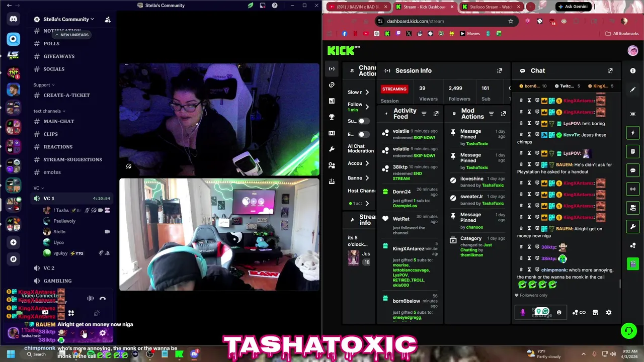Bookmark this page with the star icon
This screenshot has width=644, height=362.
(x=511, y=21)
